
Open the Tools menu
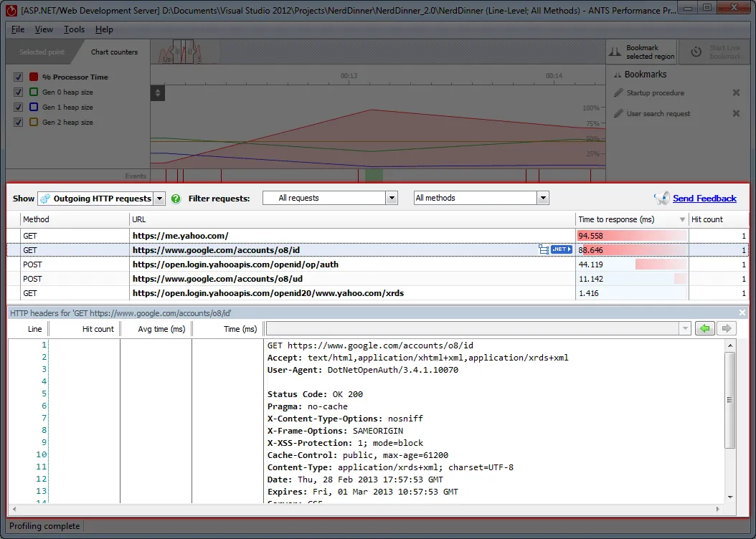tap(72, 29)
